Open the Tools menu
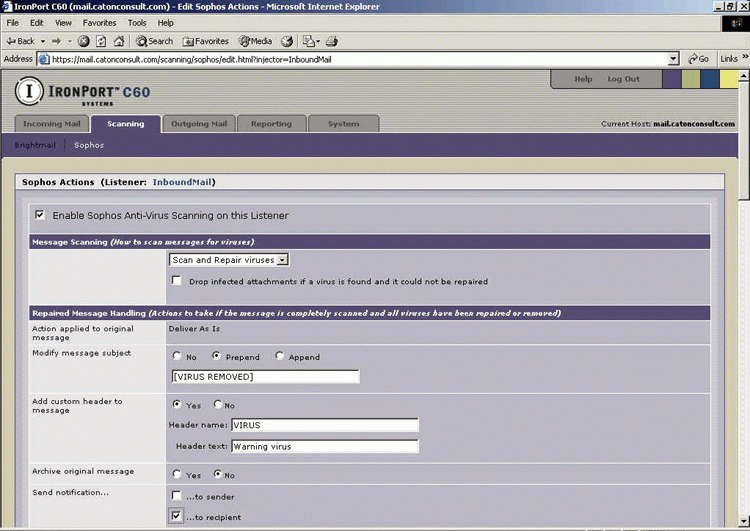The image size is (750, 531). (x=137, y=22)
